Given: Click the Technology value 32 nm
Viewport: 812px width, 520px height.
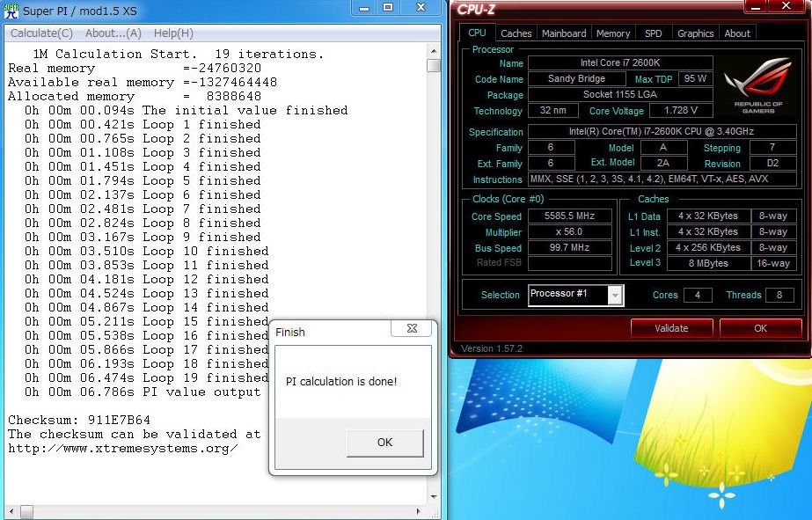Looking at the screenshot, I should [553, 111].
